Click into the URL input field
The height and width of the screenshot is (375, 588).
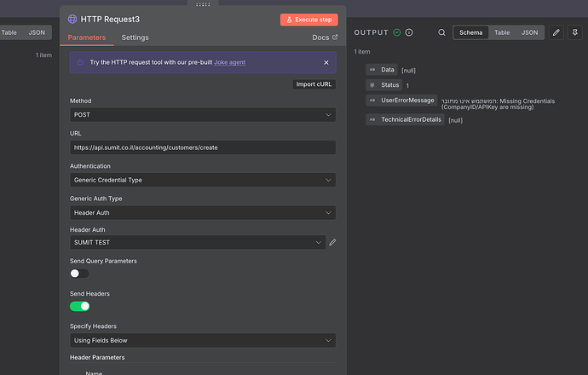(203, 147)
